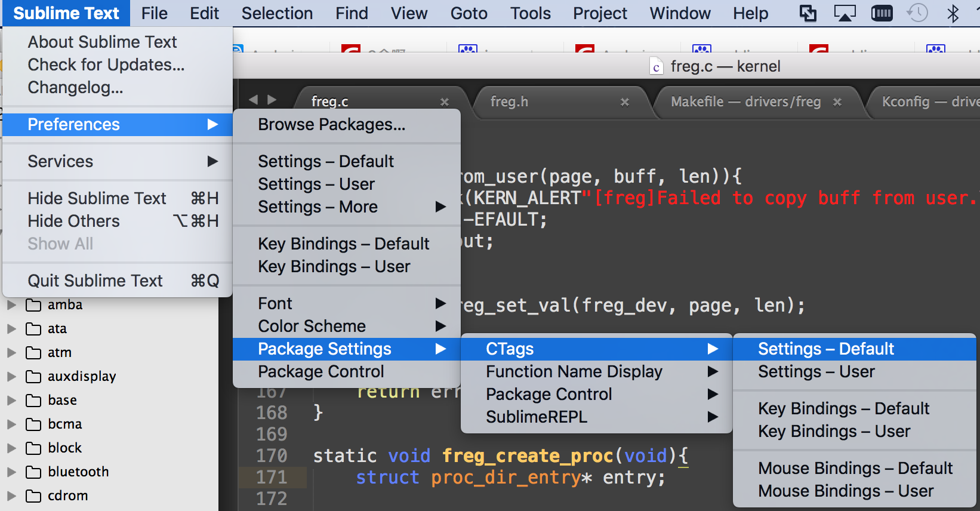Open CTags Mouse Bindings – Default
980x511 pixels.
(855, 468)
